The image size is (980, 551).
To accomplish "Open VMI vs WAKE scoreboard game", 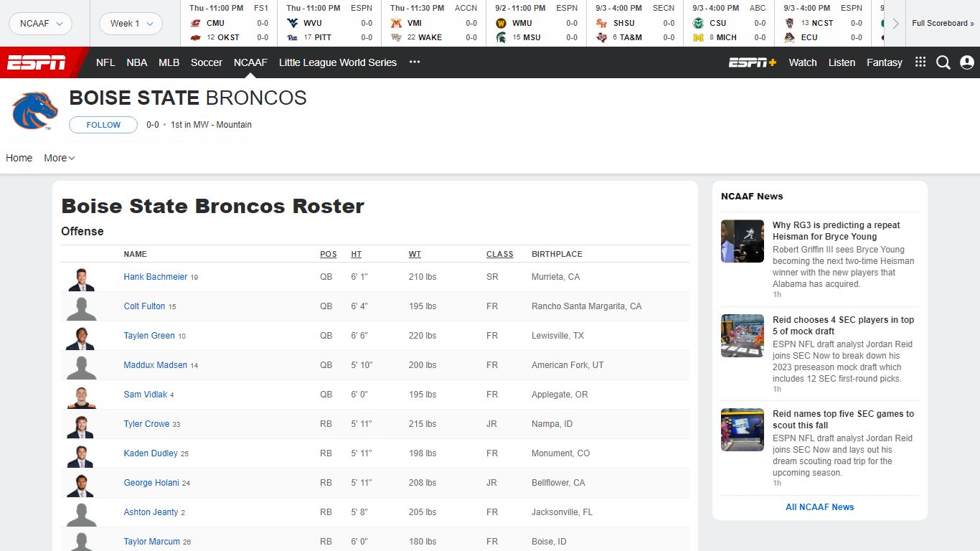I will click(x=433, y=23).
